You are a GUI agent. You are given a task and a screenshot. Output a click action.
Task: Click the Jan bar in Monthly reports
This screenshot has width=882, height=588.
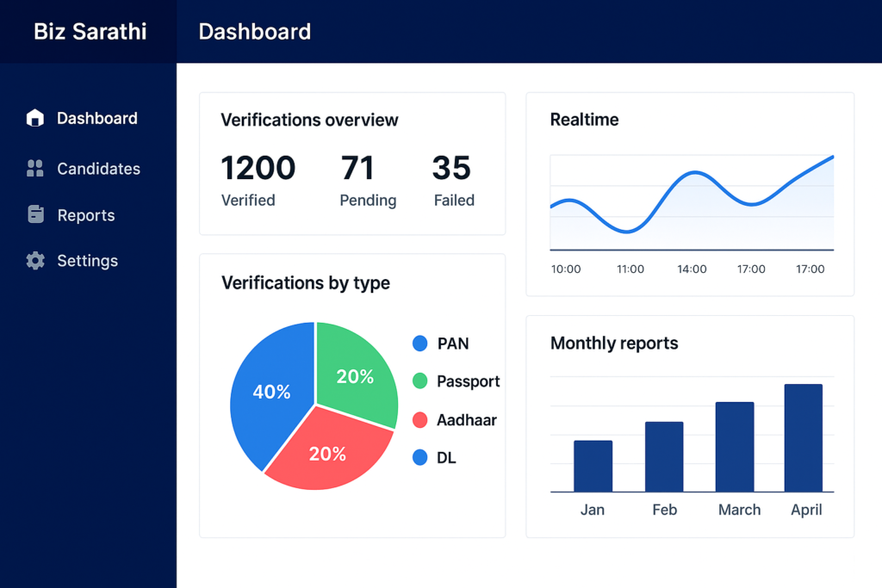tap(593, 466)
